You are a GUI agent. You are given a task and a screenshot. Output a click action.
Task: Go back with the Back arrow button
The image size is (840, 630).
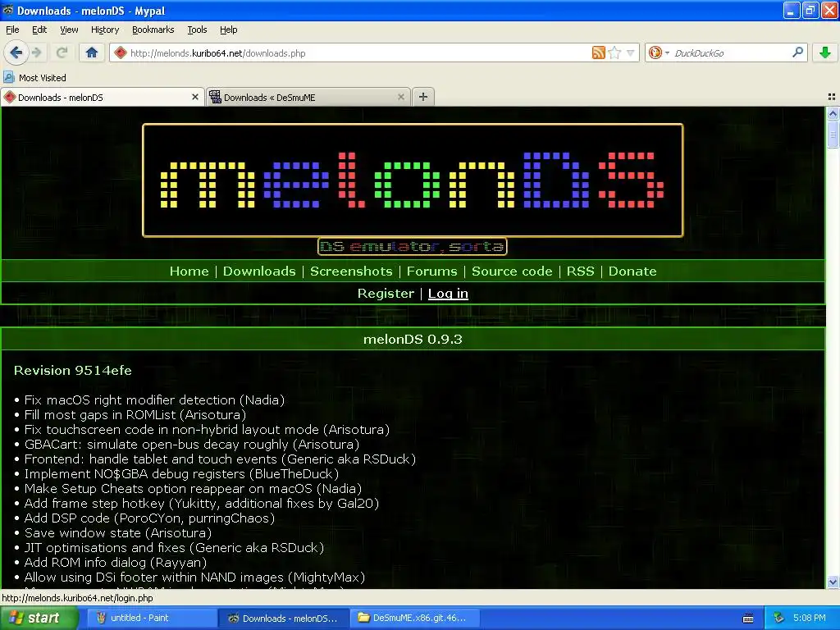(16, 52)
